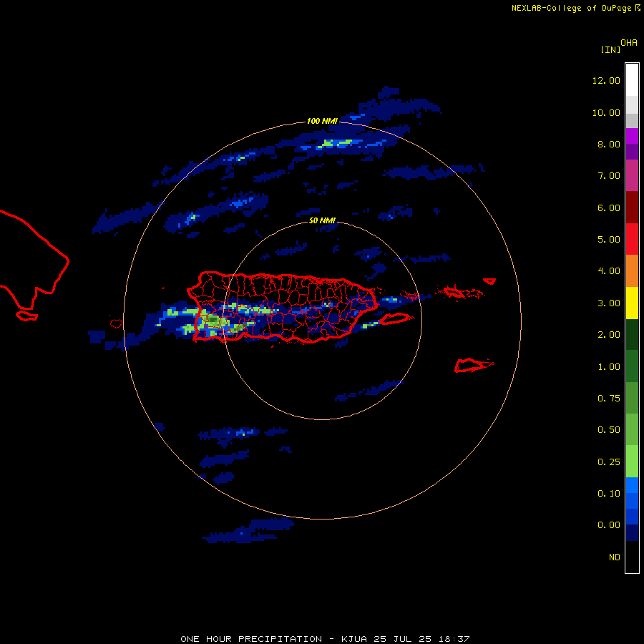Click the "4.00" legend value
644x644 pixels.
point(609,271)
